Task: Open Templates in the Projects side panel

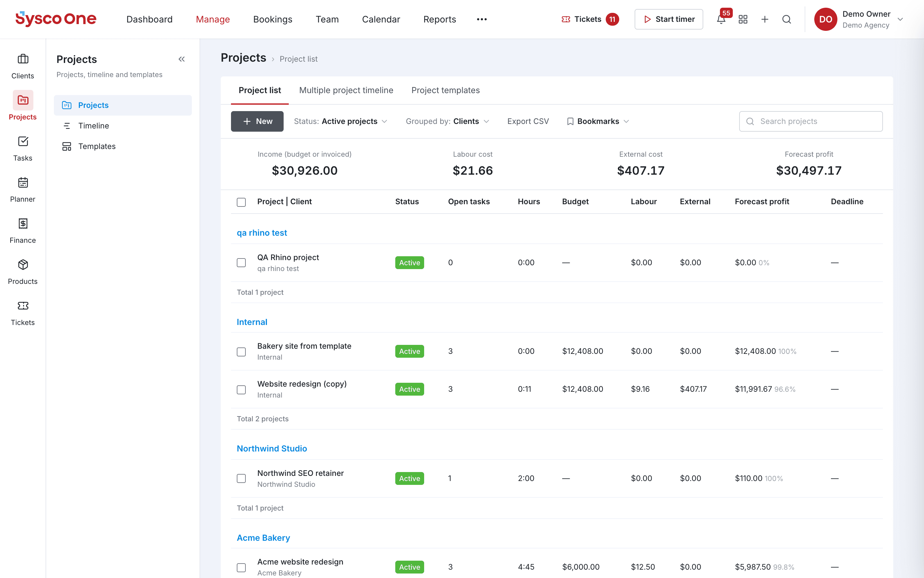Action: coord(123,146)
